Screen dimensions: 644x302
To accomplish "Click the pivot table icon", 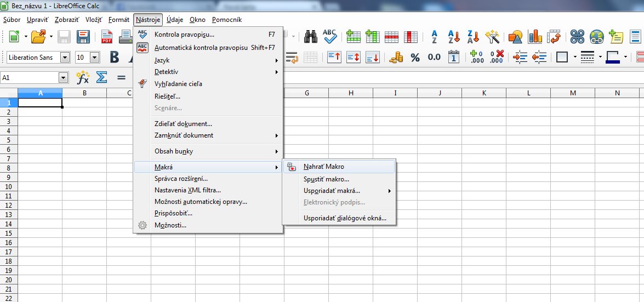I will (555, 37).
